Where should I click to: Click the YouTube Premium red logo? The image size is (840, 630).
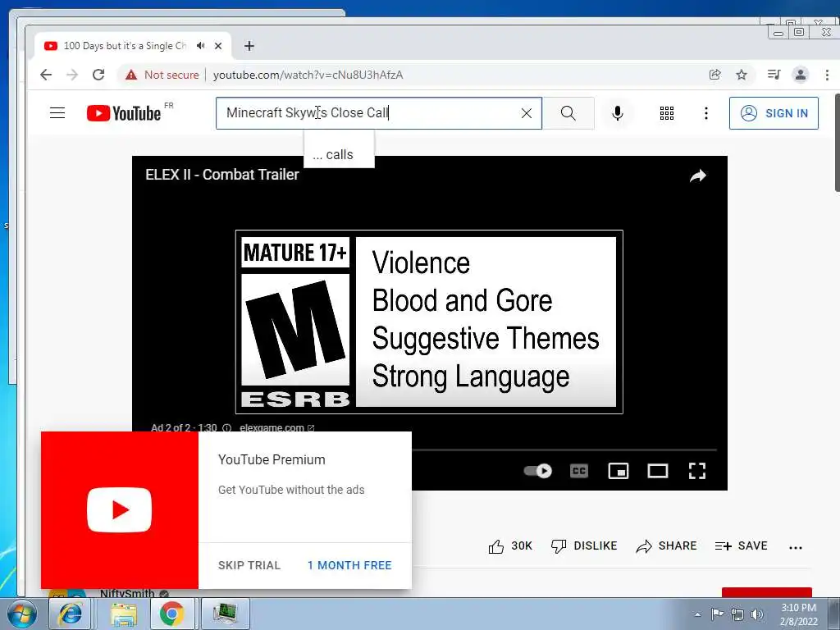120,510
